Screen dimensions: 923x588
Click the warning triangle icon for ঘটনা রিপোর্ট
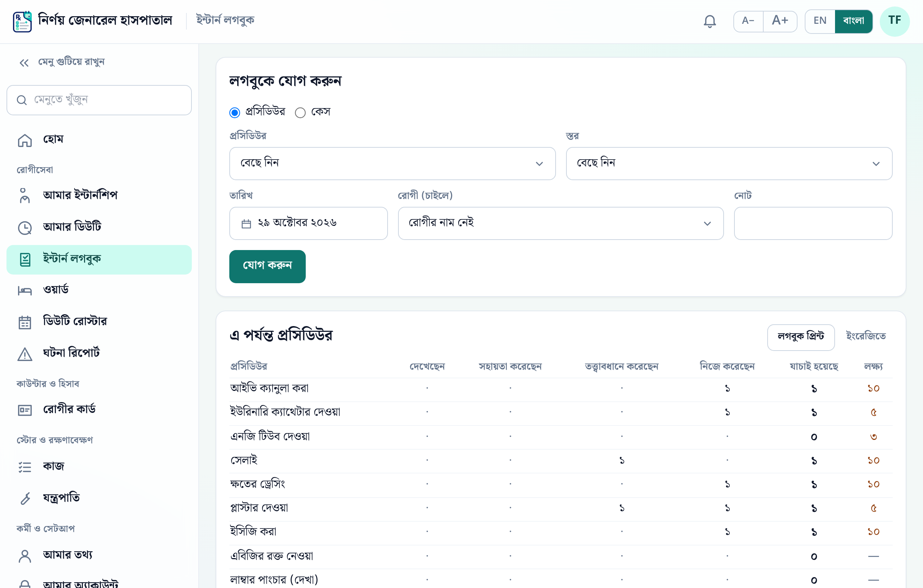click(25, 353)
